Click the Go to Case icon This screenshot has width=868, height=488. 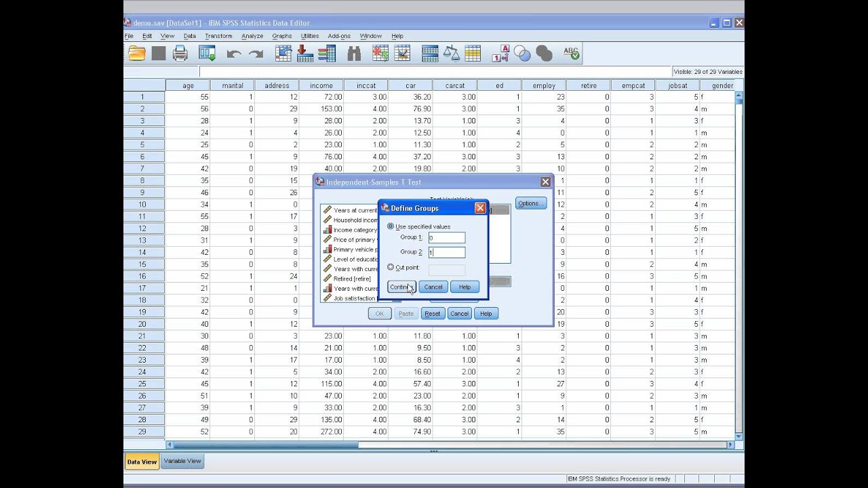tap(283, 54)
